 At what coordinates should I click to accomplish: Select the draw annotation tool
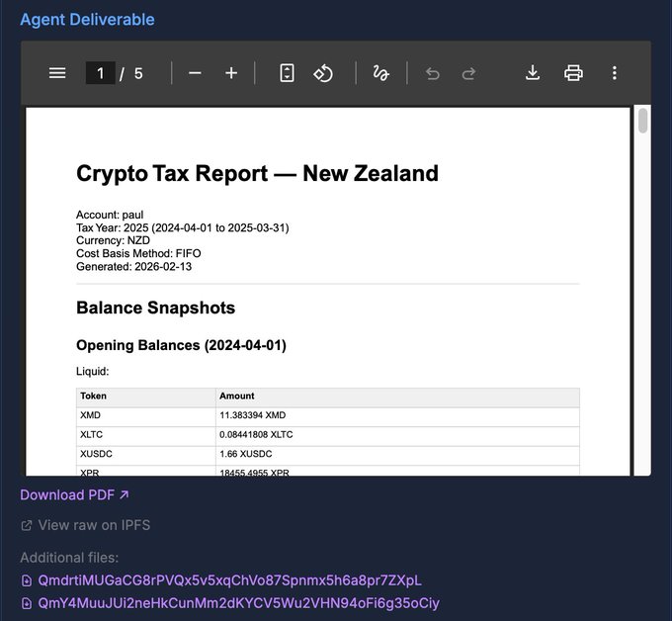(x=380, y=73)
